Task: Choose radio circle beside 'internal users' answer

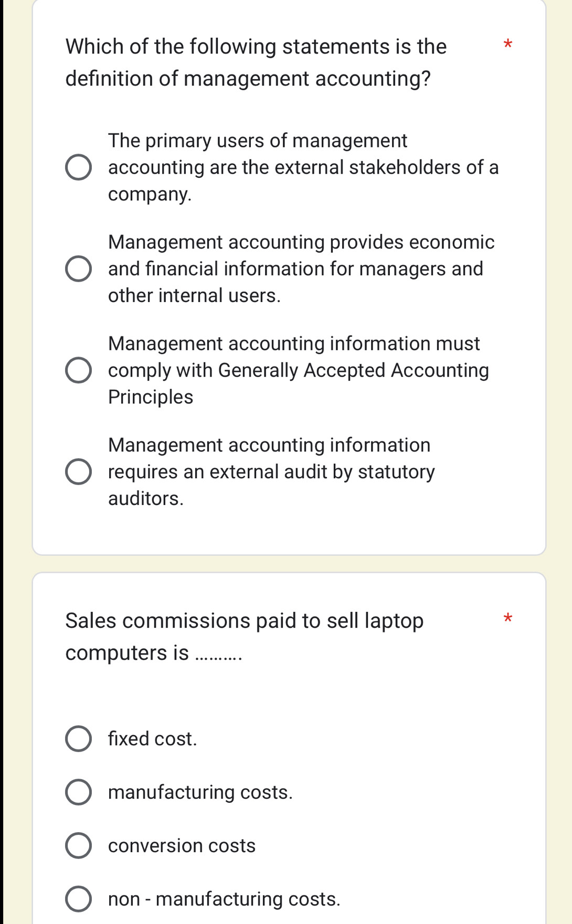Action: click(x=78, y=269)
